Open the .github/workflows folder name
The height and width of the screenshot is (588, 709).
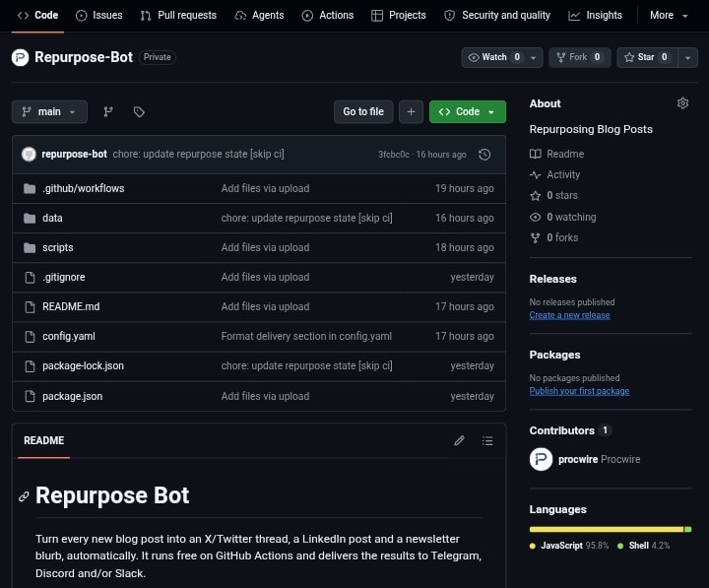click(x=83, y=188)
